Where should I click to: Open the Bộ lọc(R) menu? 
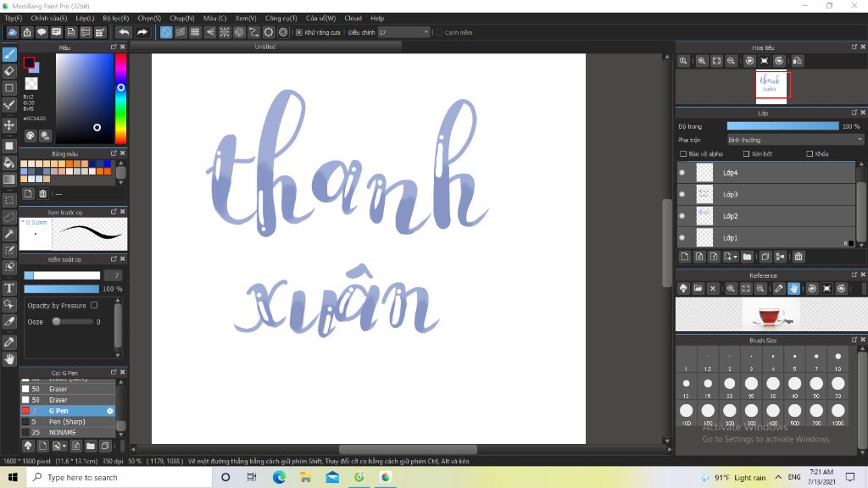pyautogui.click(x=115, y=19)
